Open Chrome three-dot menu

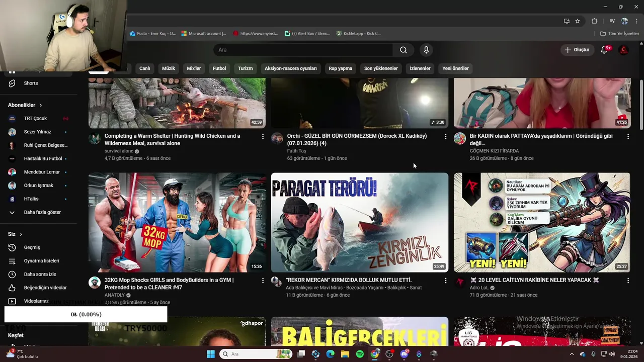pos(636,21)
